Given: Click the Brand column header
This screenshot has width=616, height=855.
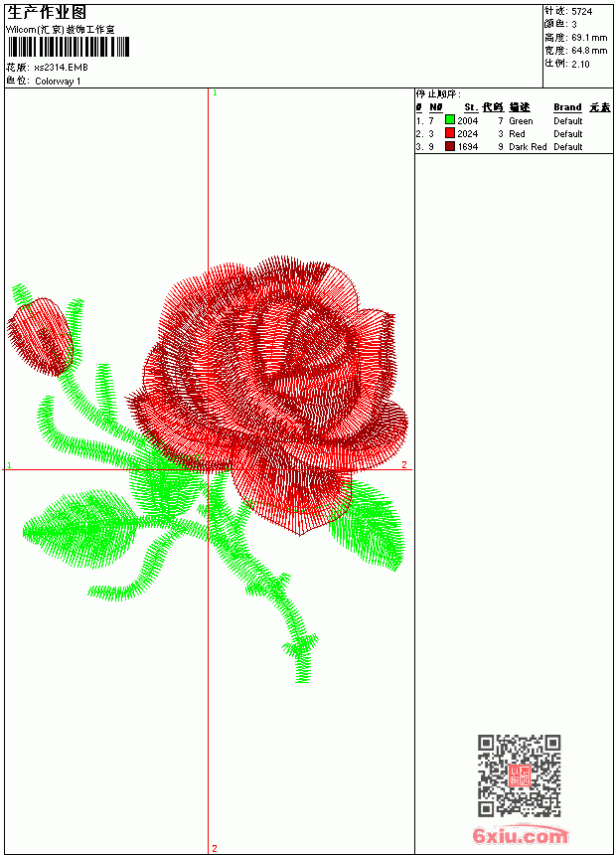Looking at the screenshot, I should tap(567, 107).
